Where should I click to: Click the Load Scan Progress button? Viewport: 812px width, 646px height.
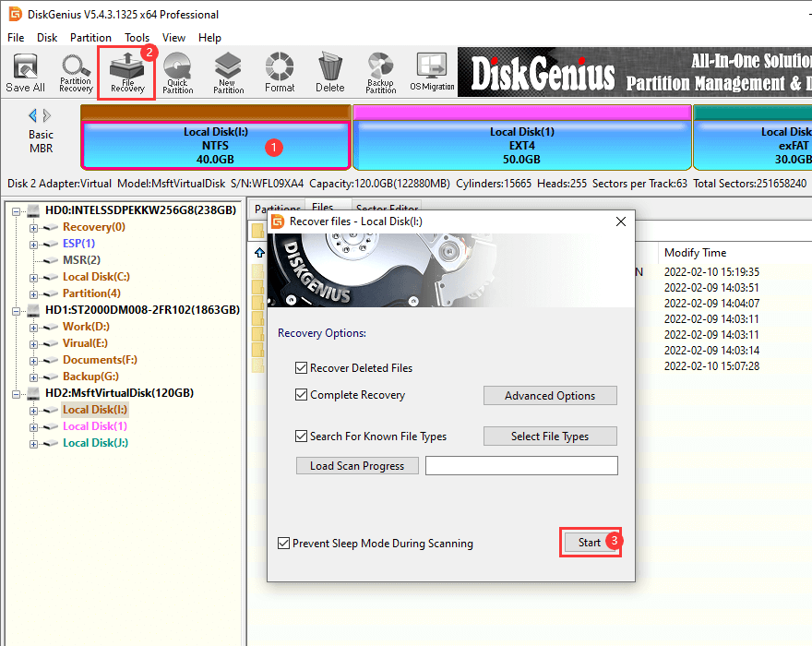[x=357, y=466]
